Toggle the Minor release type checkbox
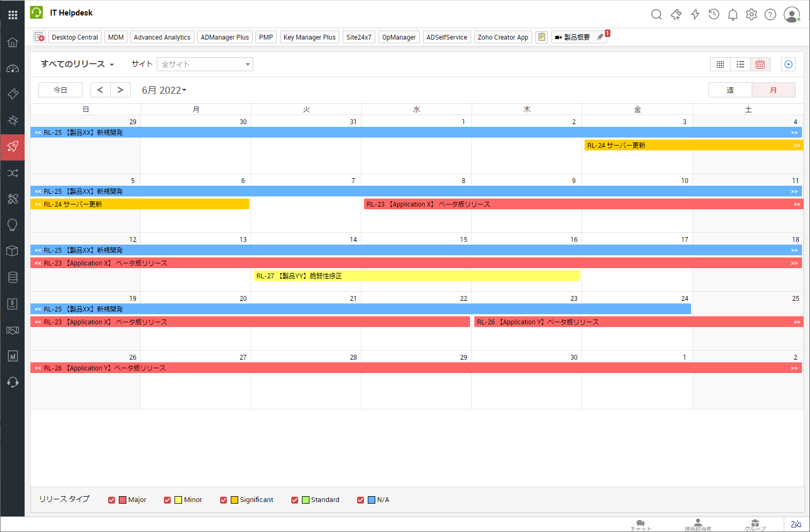Image resolution: width=810 pixels, height=532 pixels. pyautogui.click(x=167, y=500)
